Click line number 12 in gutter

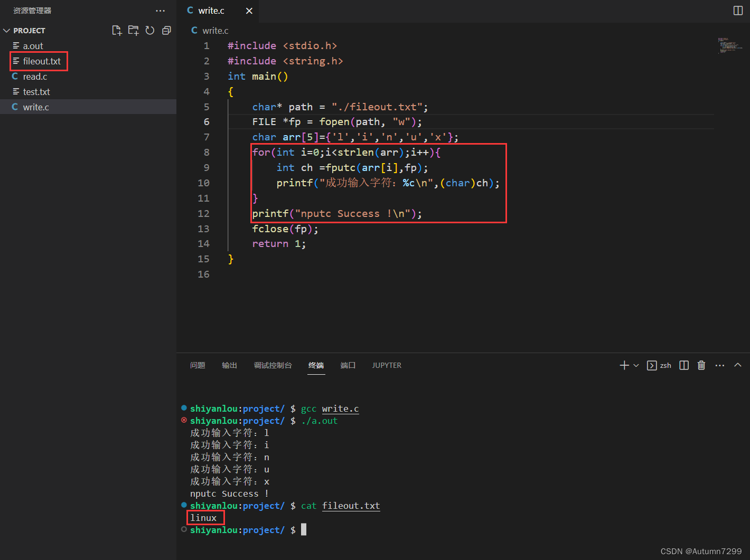pos(203,214)
